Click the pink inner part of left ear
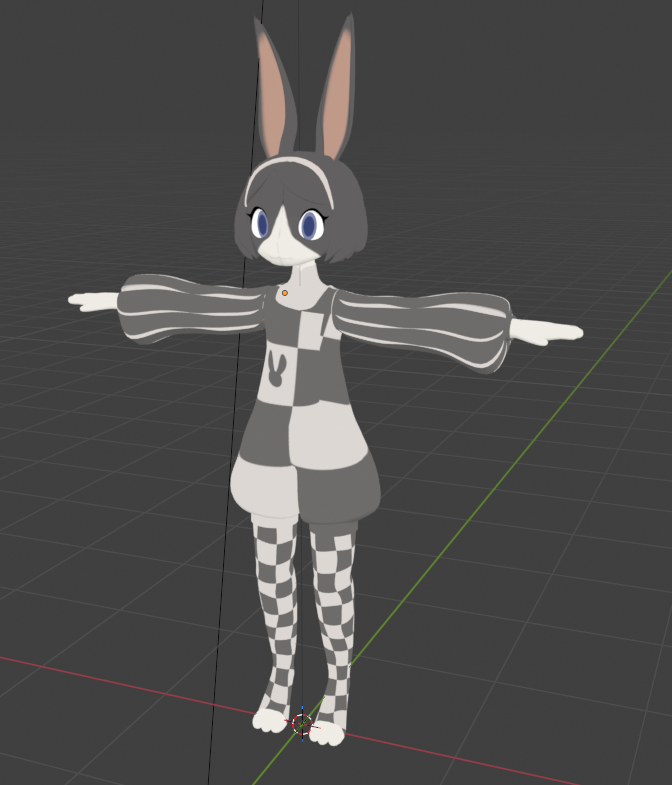Viewport: 672px width, 785px height. (x=275, y=95)
